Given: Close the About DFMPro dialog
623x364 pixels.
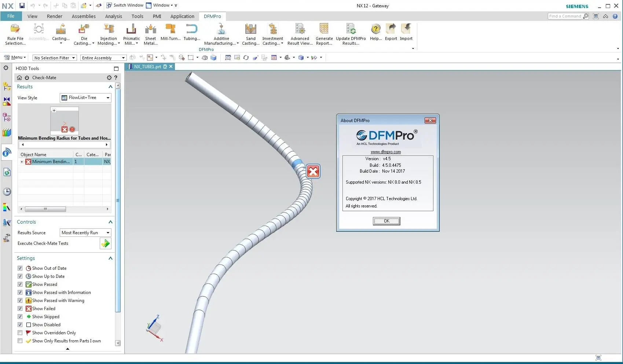Looking at the screenshot, I should 430,121.
